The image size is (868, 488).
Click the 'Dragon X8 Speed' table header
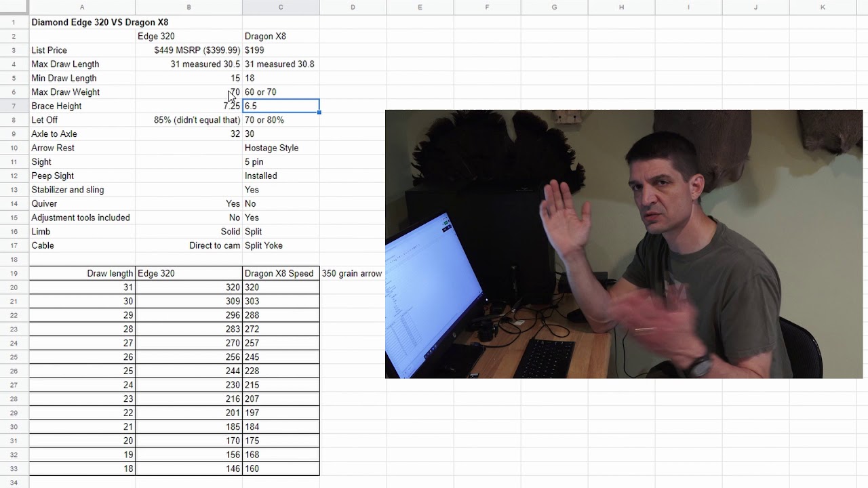point(281,274)
